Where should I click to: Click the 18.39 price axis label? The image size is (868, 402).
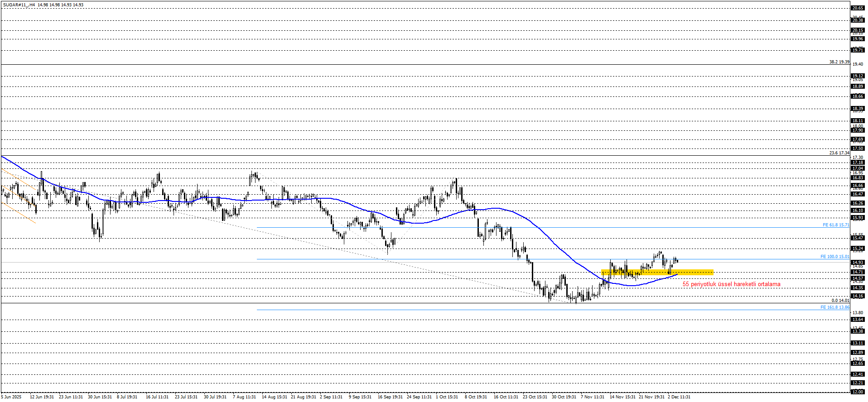pos(858,109)
